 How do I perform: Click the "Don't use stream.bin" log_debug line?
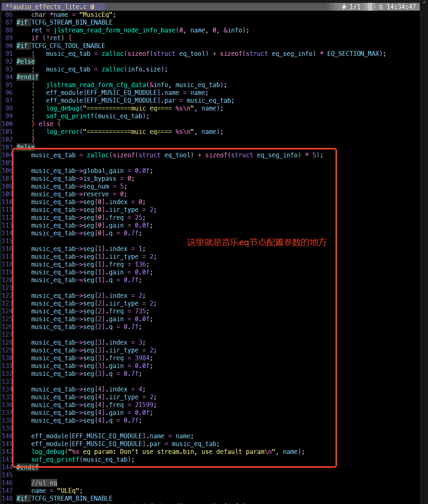(x=168, y=451)
